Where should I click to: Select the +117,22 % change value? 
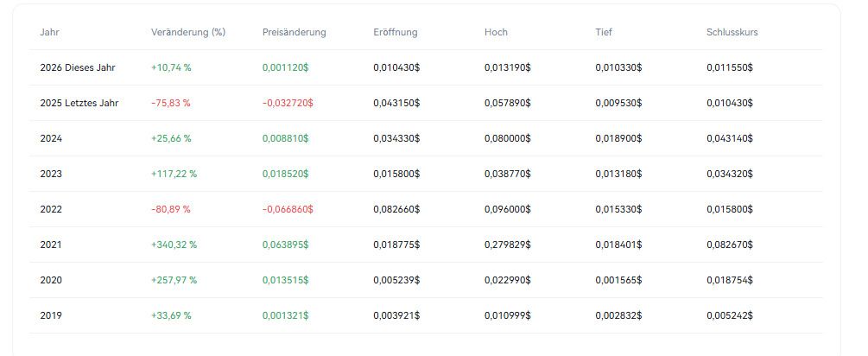174,174
